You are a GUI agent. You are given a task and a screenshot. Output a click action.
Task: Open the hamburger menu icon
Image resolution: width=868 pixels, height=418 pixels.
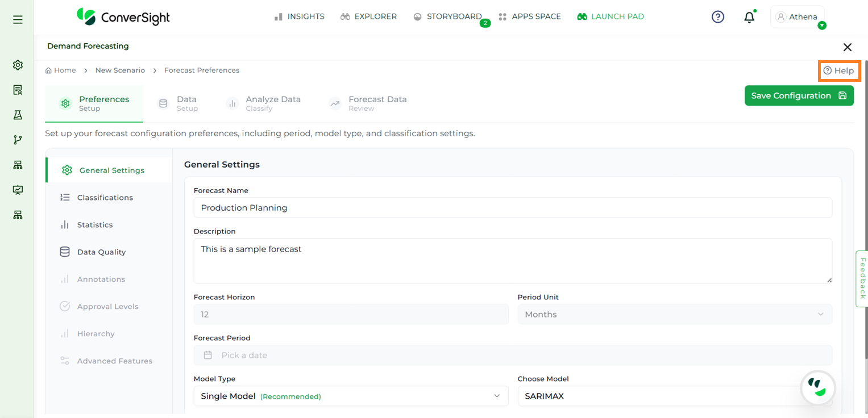coord(18,20)
